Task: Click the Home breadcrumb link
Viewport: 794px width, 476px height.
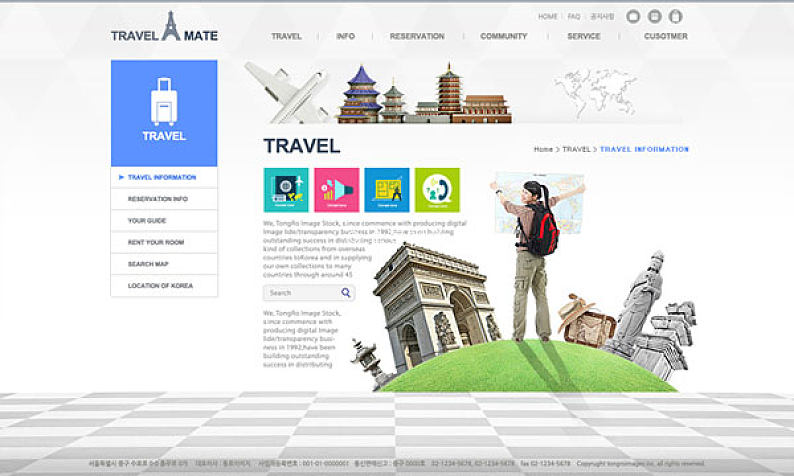Action: [x=543, y=149]
